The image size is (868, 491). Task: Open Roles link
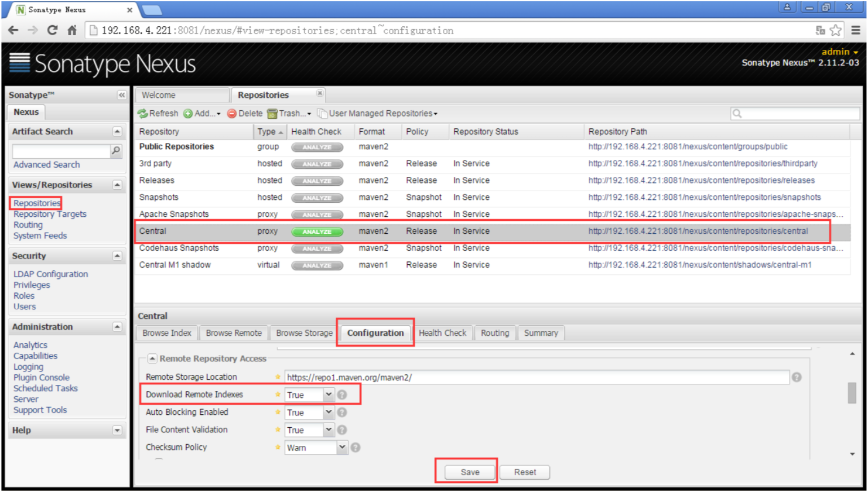coord(24,296)
